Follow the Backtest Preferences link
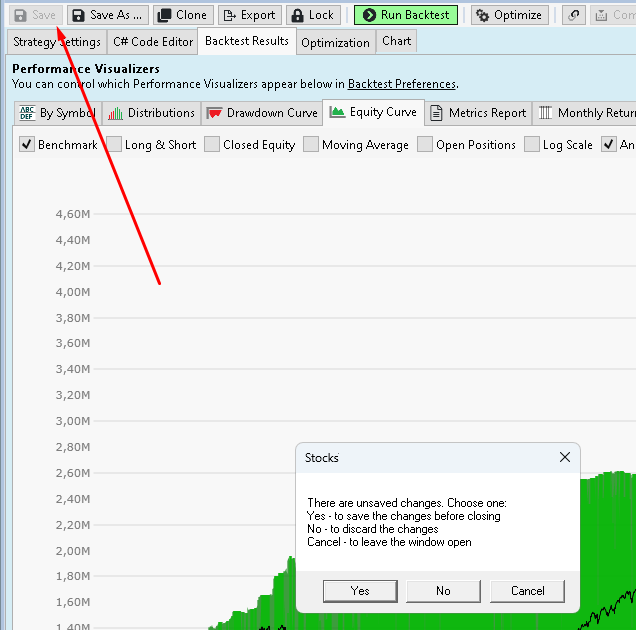 click(x=401, y=84)
